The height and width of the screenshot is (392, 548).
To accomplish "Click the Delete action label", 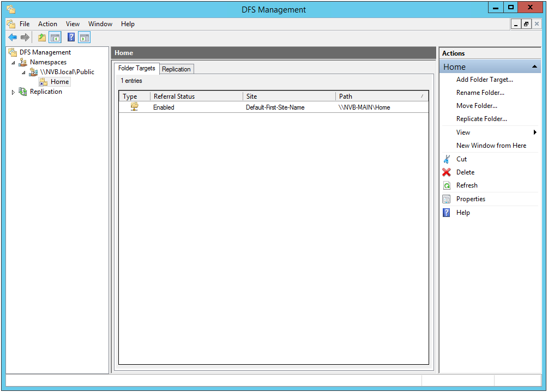I will pyautogui.click(x=465, y=172).
